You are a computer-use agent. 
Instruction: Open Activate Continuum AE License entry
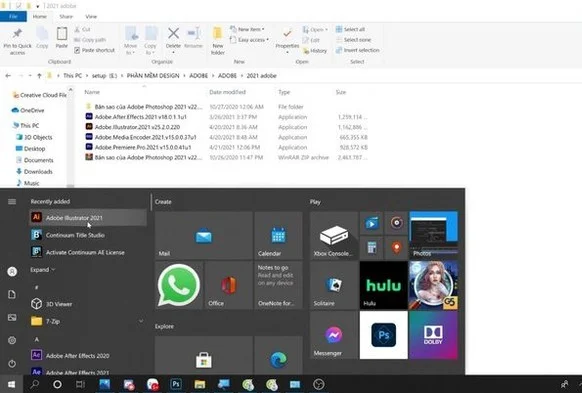tap(88, 252)
